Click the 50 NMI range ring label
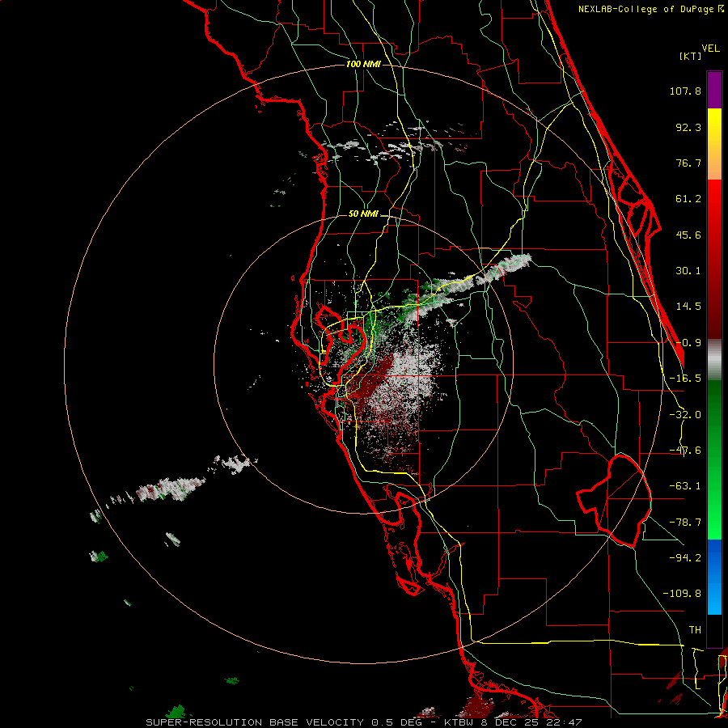 click(363, 214)
